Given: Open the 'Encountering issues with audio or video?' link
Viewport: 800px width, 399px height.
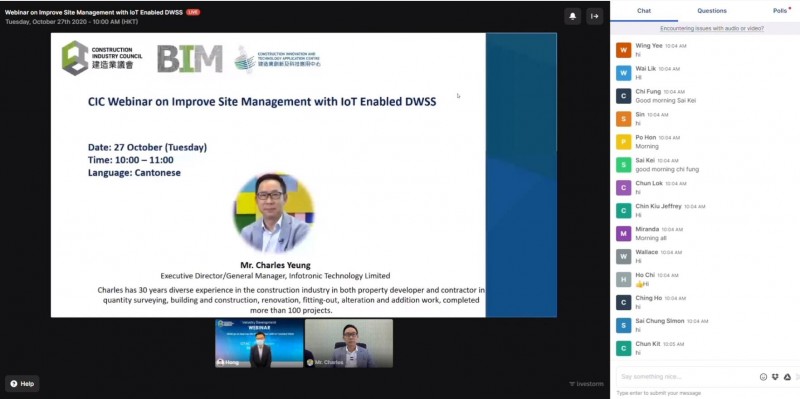Looking at the screenshot, I should (x=712, y=29).
